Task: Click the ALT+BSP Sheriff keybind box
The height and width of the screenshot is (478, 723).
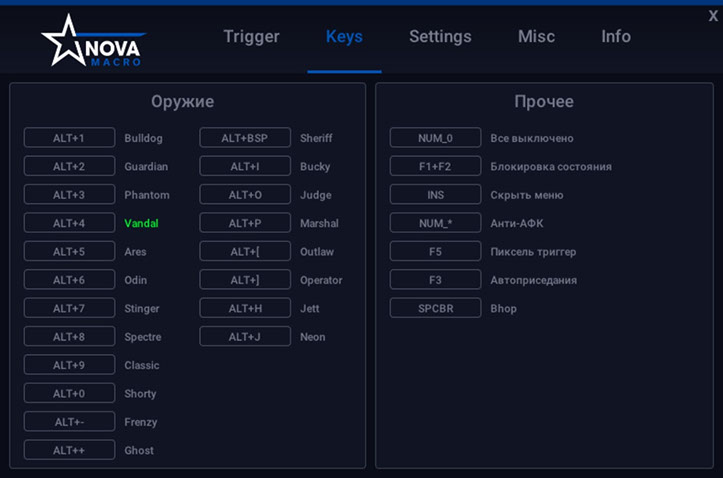Action: 245,138
